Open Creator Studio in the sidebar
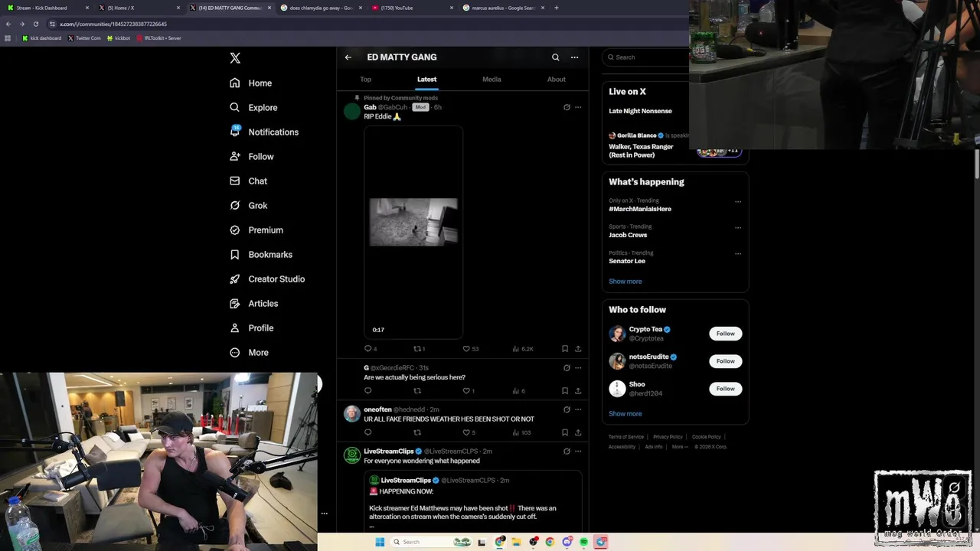 click(x=267, y=279)
